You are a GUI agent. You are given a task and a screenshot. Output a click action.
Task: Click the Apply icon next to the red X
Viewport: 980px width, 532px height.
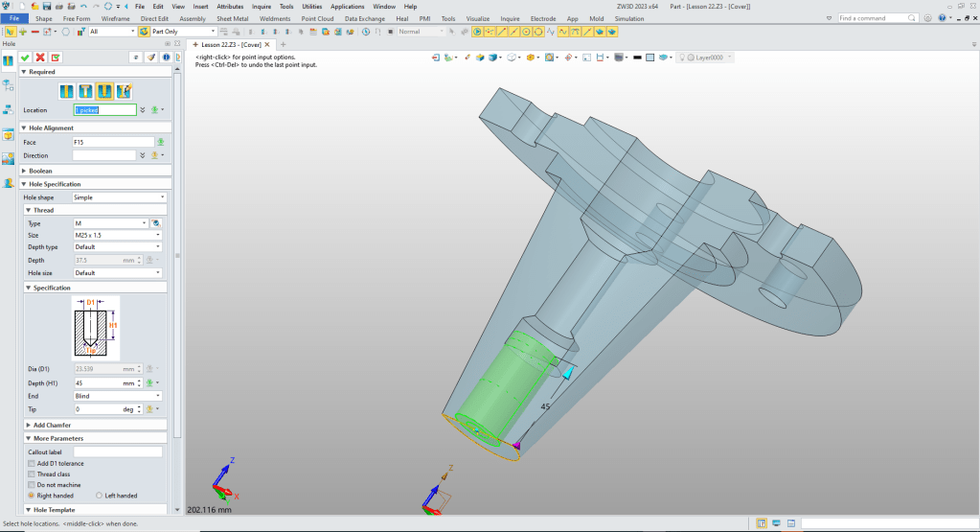tap(56, 58)
